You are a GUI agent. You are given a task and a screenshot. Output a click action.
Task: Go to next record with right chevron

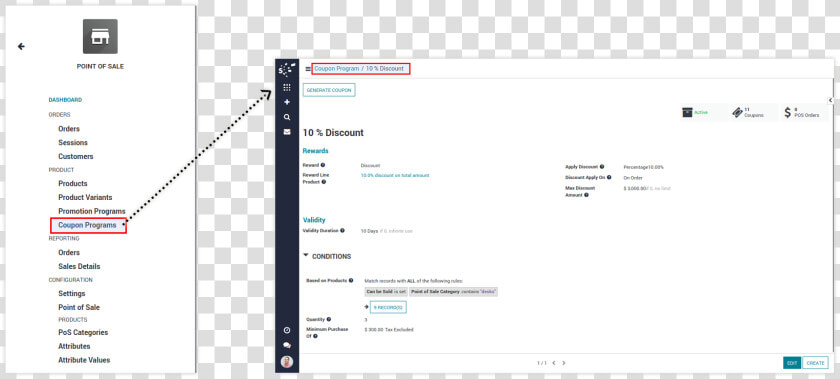tap(564, 363)
